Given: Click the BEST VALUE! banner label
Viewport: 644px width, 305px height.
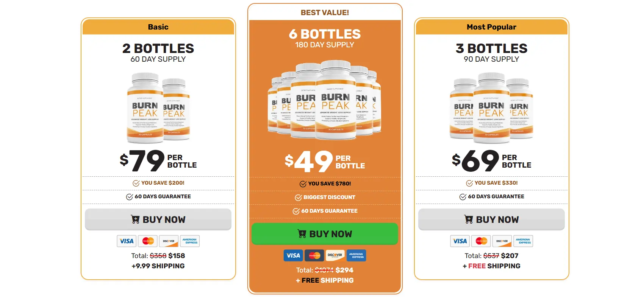Looking at the screenshot, I should tap(325, 12).
